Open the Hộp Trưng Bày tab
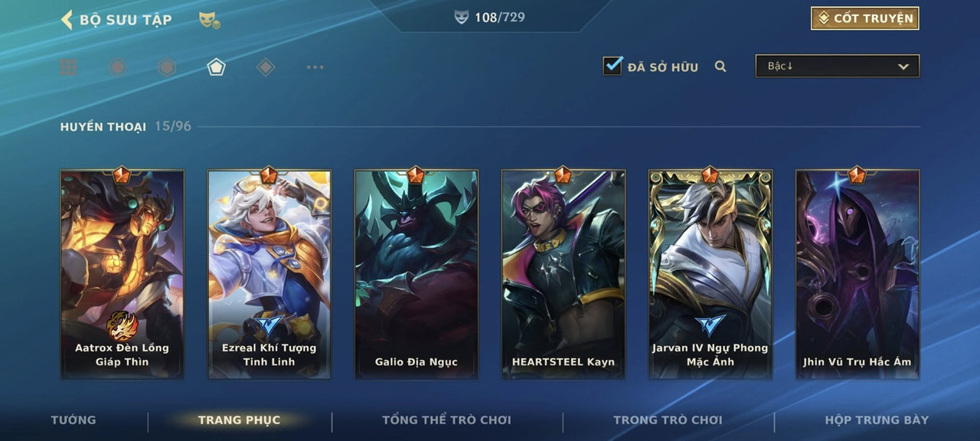This screenshot has height=441, width=980. (x=877, y=420)
